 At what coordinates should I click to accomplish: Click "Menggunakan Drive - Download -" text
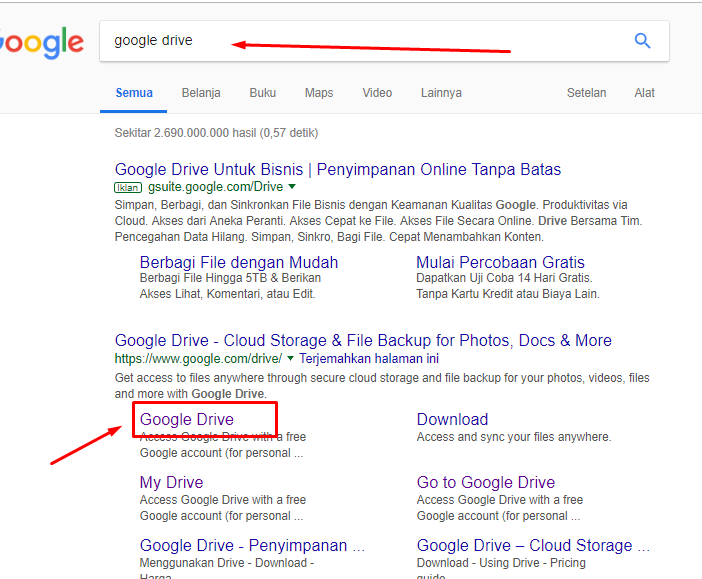[x=227, y=562]
